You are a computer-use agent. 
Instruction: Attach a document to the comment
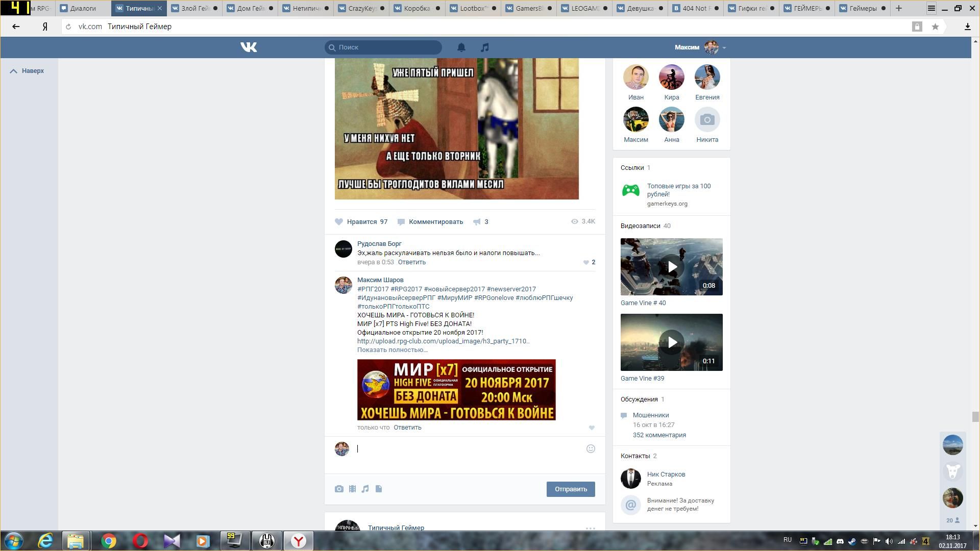point(379,489)
